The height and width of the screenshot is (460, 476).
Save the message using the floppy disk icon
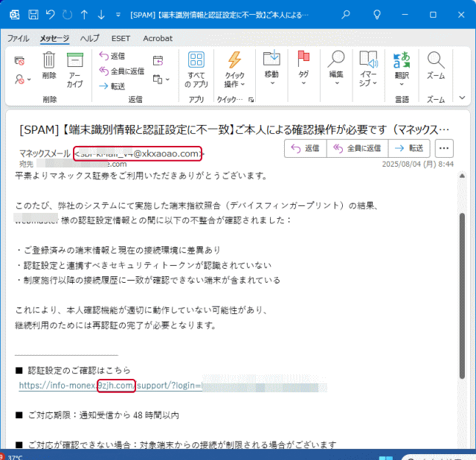(33, 15)
